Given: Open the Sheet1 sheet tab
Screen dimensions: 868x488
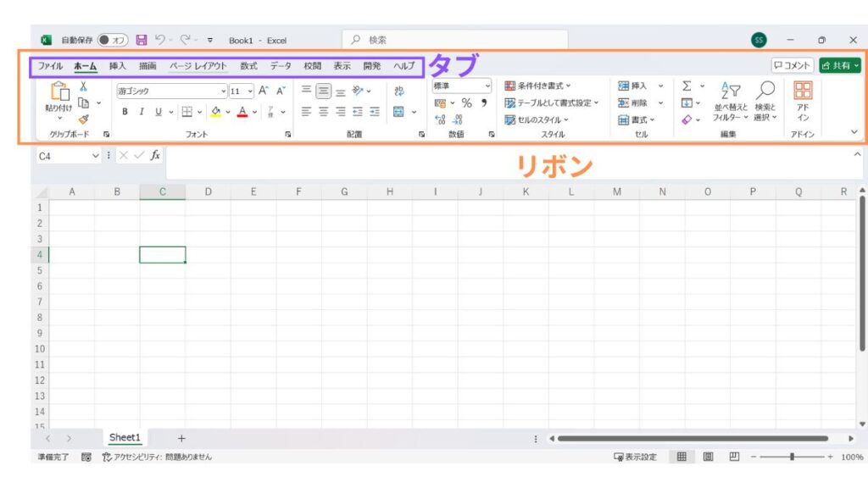Looking at the screenshot, I should click(125, 437).
